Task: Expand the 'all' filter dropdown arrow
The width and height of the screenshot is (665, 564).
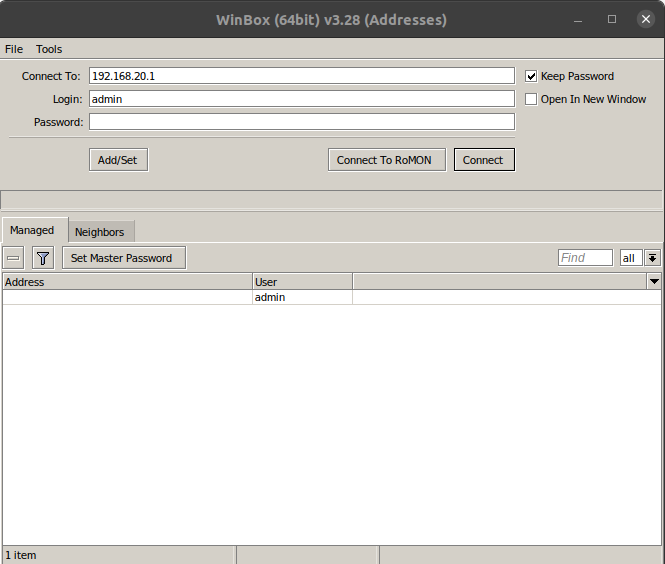Action: tap(653, 258)
